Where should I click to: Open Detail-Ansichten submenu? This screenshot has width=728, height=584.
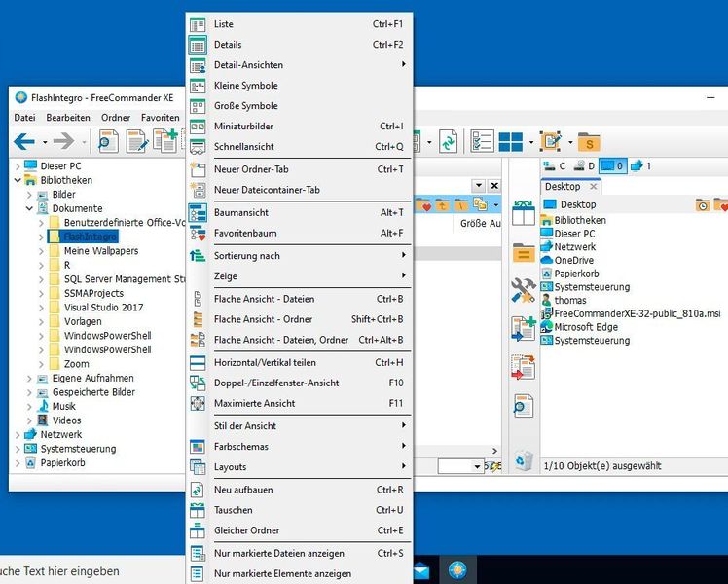pos(300,65)
